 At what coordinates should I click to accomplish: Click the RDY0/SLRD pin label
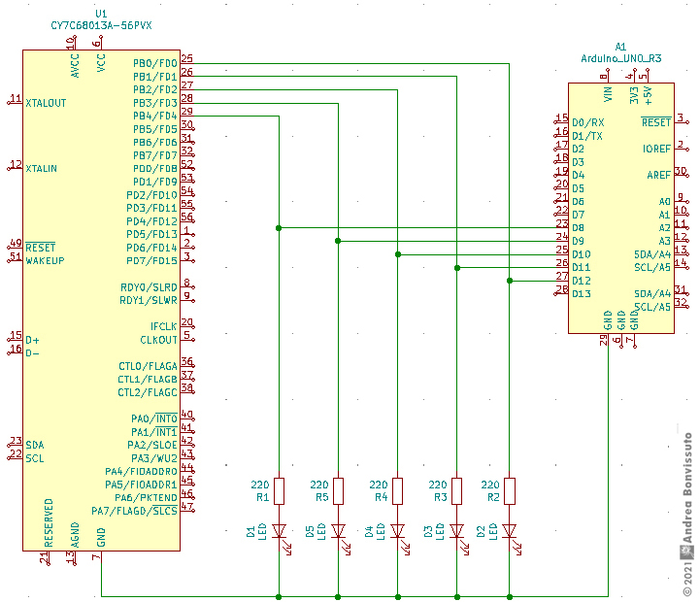click(x=150, y=287)
